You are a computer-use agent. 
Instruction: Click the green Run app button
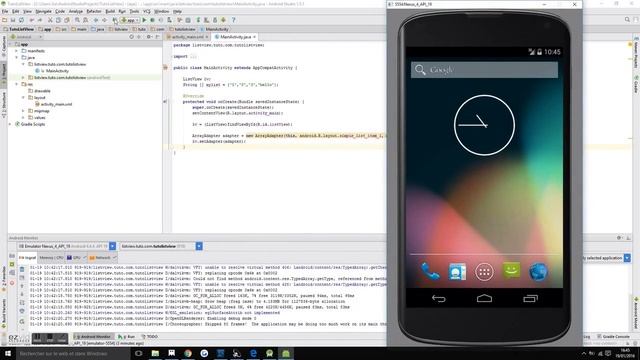point(144,20)
